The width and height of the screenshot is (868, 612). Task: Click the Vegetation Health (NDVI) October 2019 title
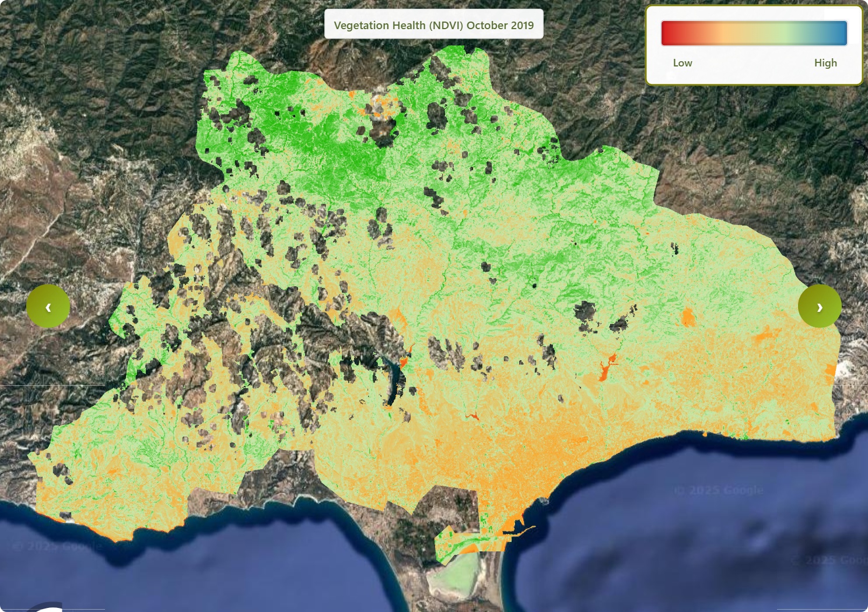coord(433,25)
